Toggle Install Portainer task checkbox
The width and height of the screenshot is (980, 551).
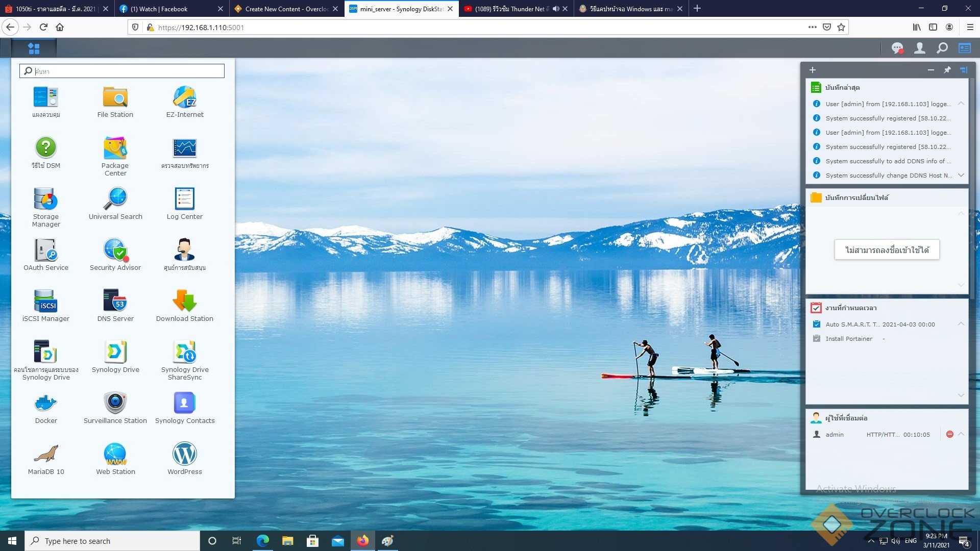[817, 339]
